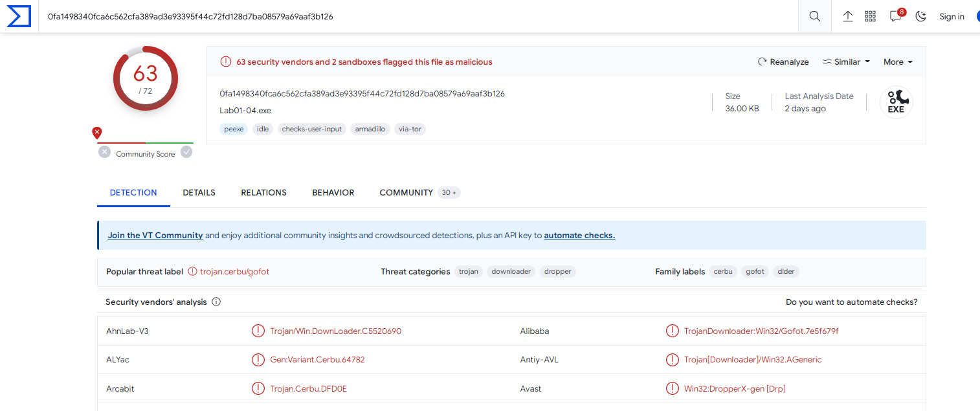
Task: Click the trojan threat category chip
Action: [469, 272]
